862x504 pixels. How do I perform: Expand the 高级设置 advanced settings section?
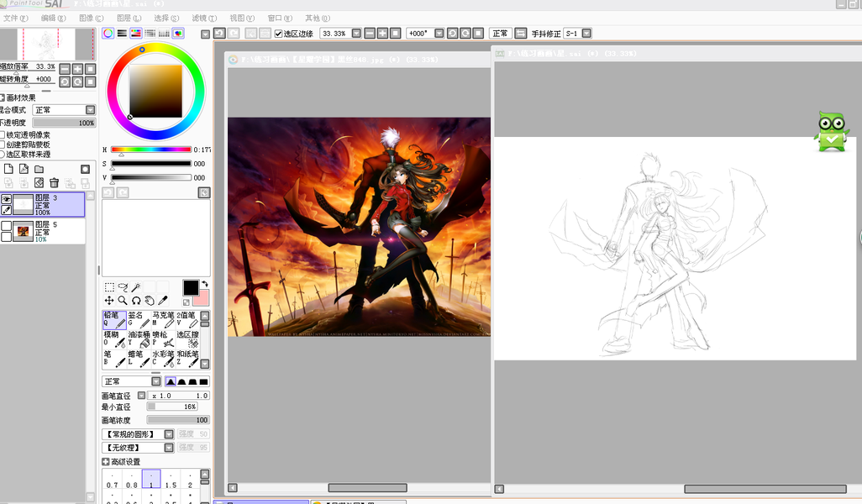106,462
